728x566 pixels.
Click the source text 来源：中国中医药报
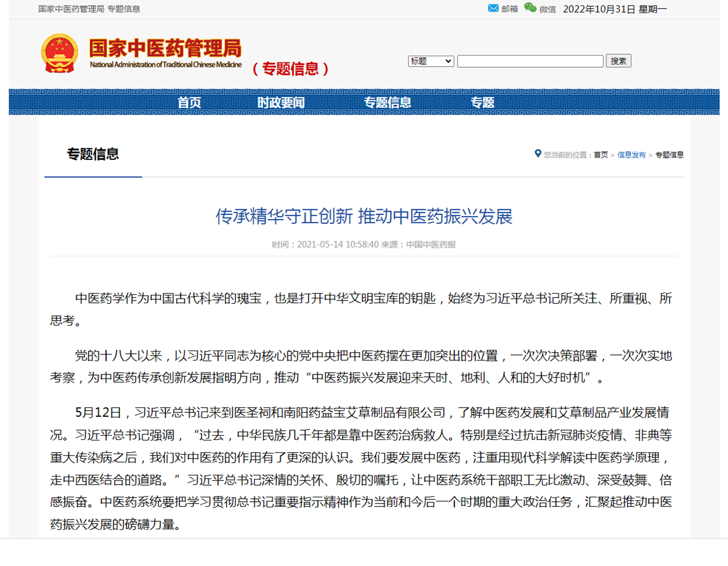click(418, 244)
